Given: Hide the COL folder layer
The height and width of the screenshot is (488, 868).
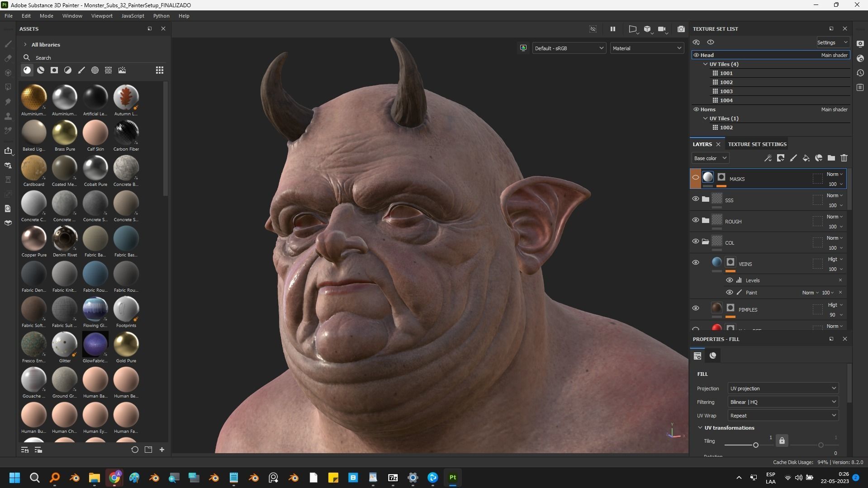Looking at the screenshot, I should (x=696, y=242).
